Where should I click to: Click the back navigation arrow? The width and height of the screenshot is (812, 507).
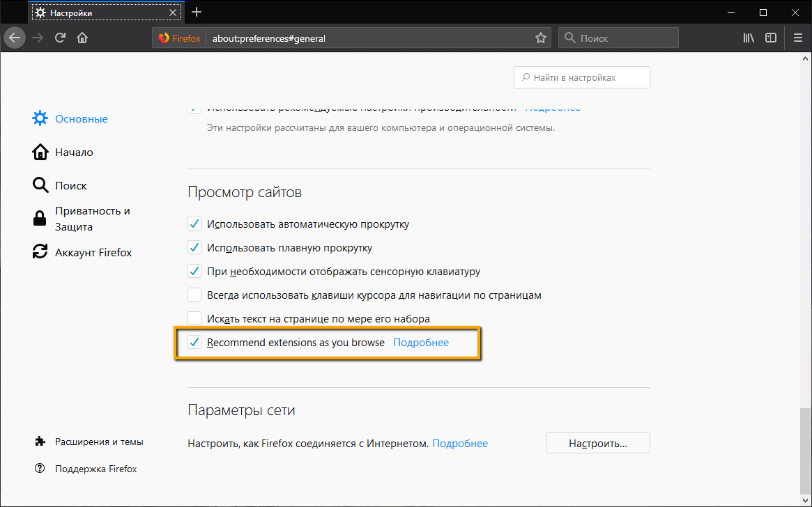(x=15, y=38)
